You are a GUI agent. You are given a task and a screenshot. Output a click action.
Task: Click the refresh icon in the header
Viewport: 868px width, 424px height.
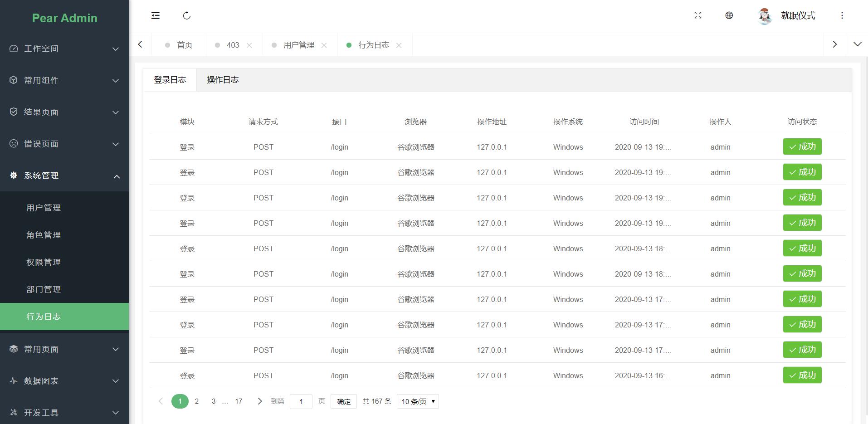186,16
